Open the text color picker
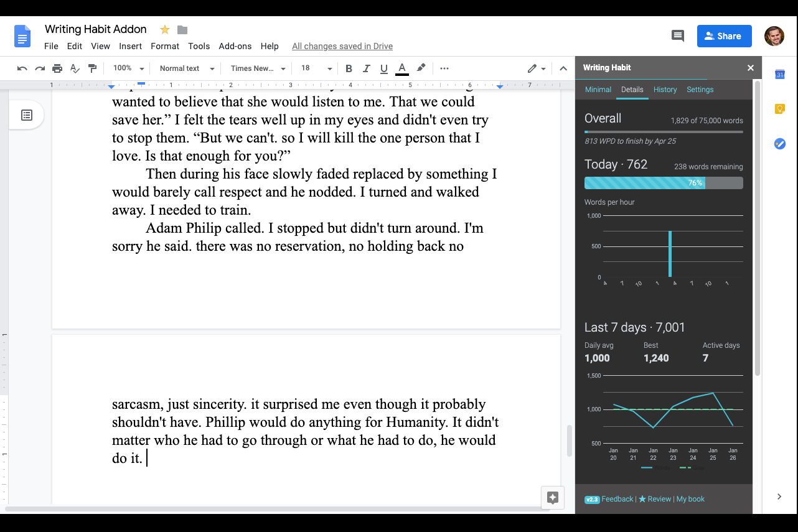 (402, 68)
